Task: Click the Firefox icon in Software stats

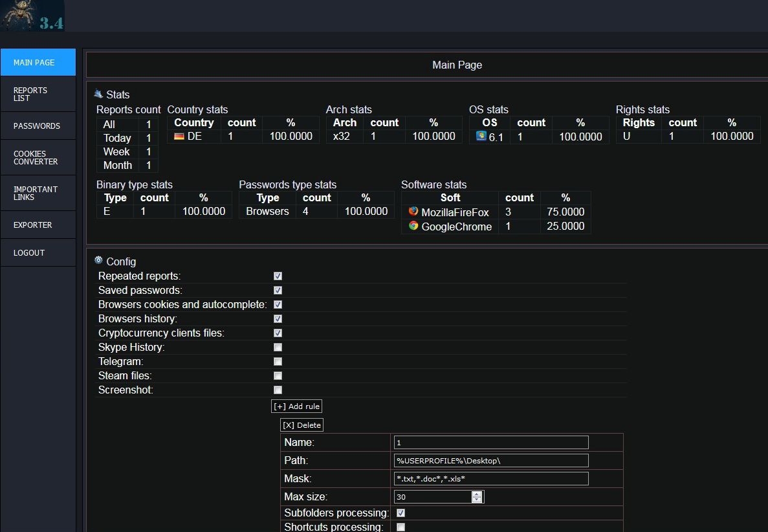Action: pos(413,212)
